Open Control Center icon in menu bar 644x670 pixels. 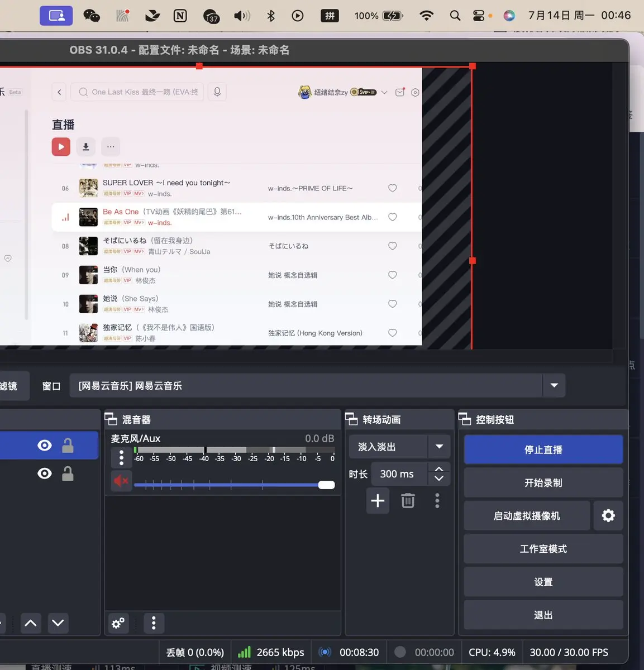(479, 16)
